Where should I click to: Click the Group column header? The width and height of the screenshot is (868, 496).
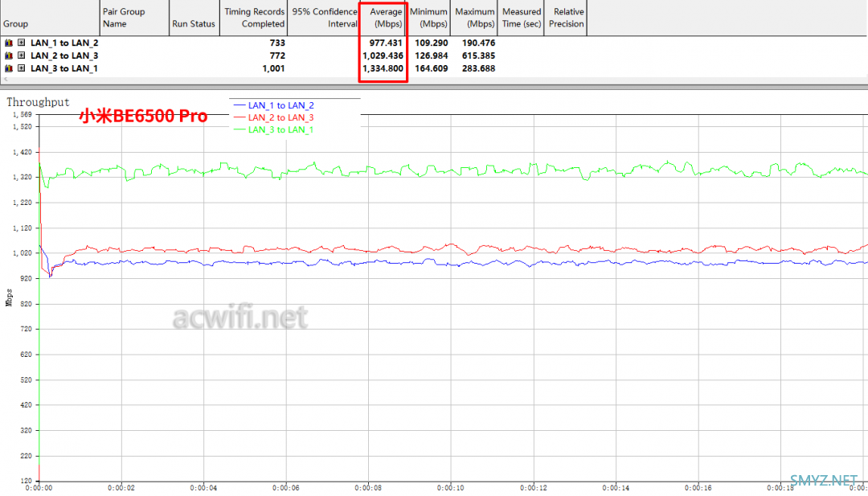[50, 18]
